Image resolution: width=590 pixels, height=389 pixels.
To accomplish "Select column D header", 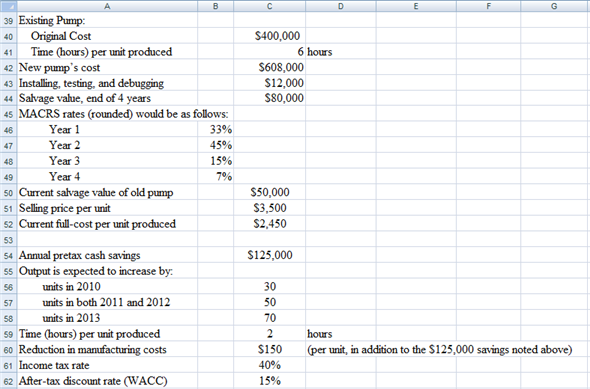I will point(341,6).
